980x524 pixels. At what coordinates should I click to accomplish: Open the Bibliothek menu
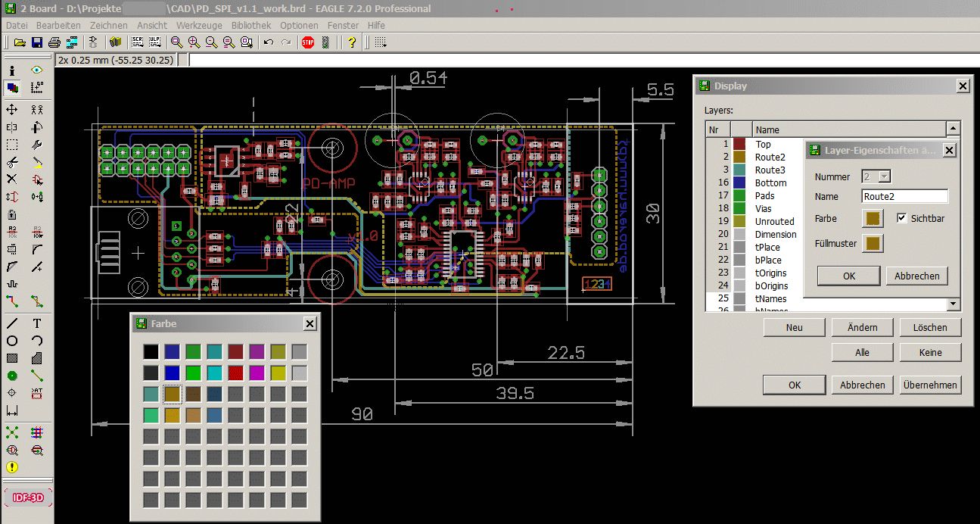point(251,25)
